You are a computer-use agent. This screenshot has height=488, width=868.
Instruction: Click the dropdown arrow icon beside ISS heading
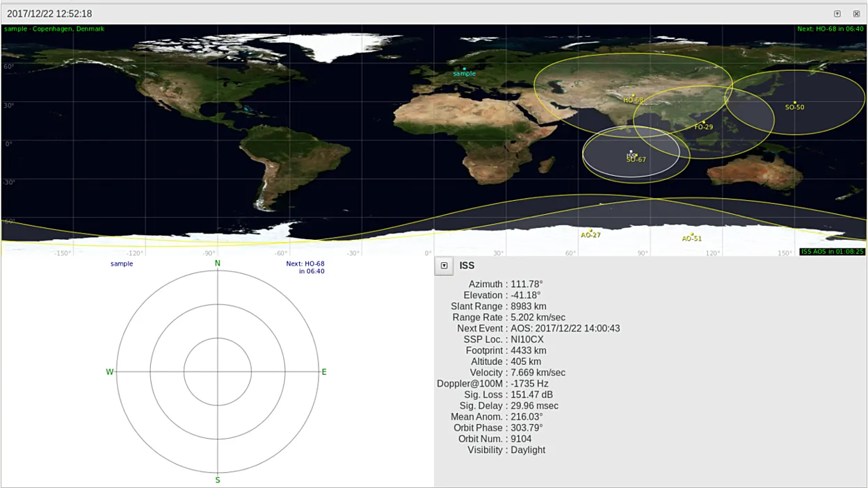point(444,266)
